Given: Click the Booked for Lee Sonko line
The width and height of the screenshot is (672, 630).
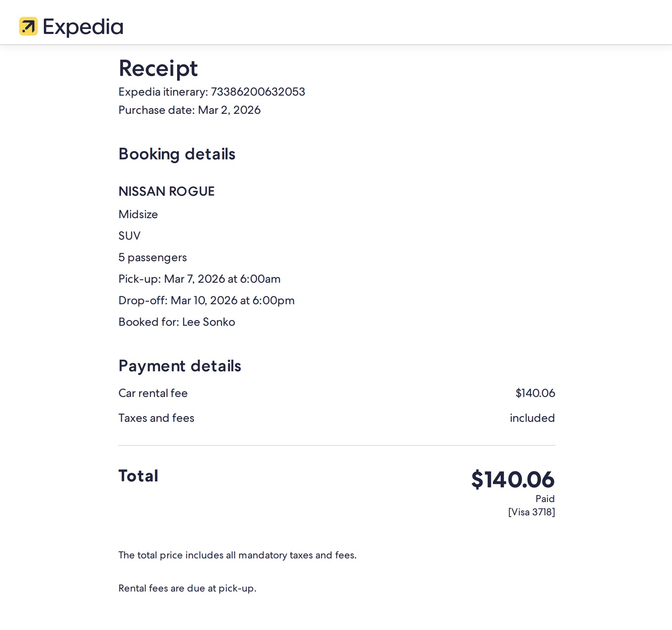Looking at the screenshot, I should 177,322.
